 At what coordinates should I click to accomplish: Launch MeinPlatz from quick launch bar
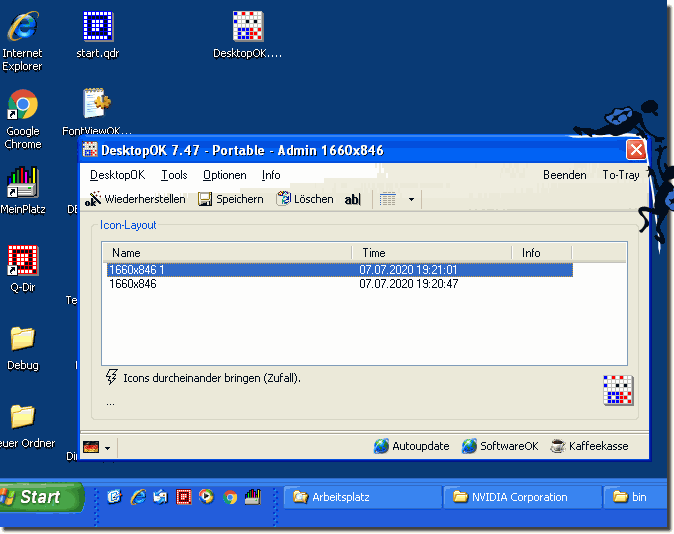[x=253, y=497]
